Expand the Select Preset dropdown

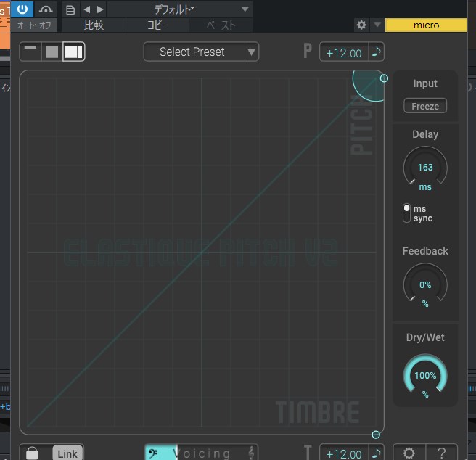click(x=201, y=52)
